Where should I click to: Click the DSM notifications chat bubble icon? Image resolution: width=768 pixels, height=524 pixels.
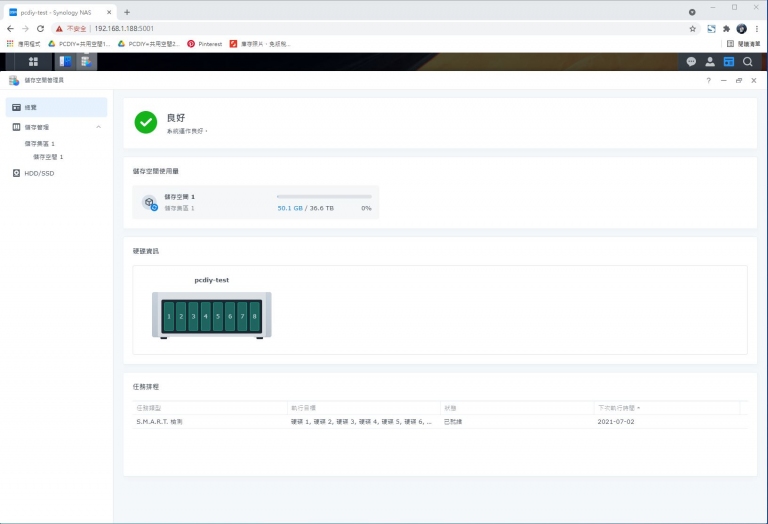pyautogui.click(x=691, y=62)
